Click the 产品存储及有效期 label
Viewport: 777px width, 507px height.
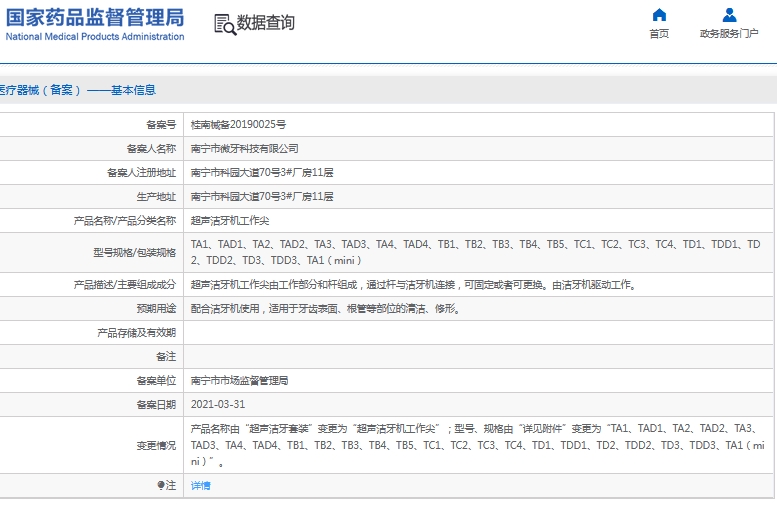pos(136,333)
